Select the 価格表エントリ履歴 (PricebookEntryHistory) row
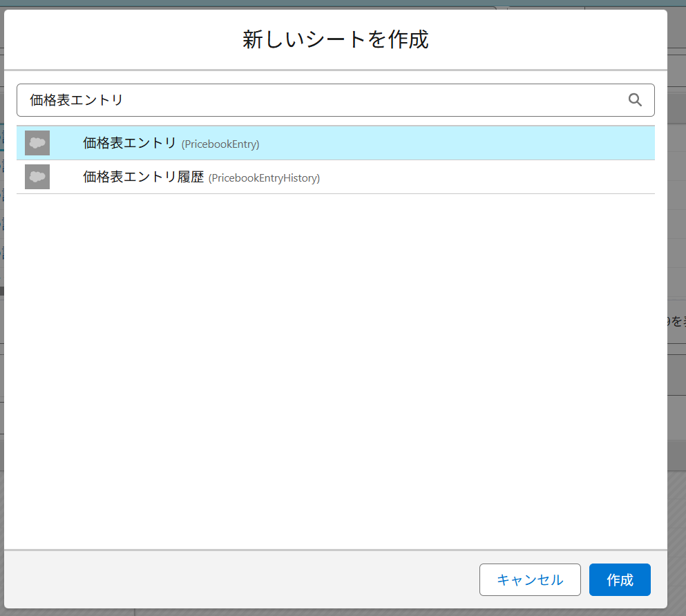 pos(336,177)
